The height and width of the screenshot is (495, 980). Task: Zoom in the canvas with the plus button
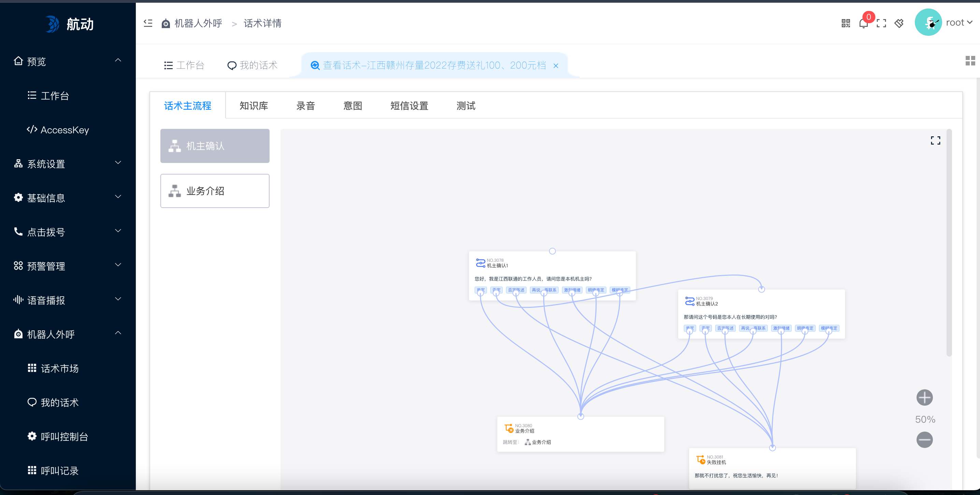(924, 398)
